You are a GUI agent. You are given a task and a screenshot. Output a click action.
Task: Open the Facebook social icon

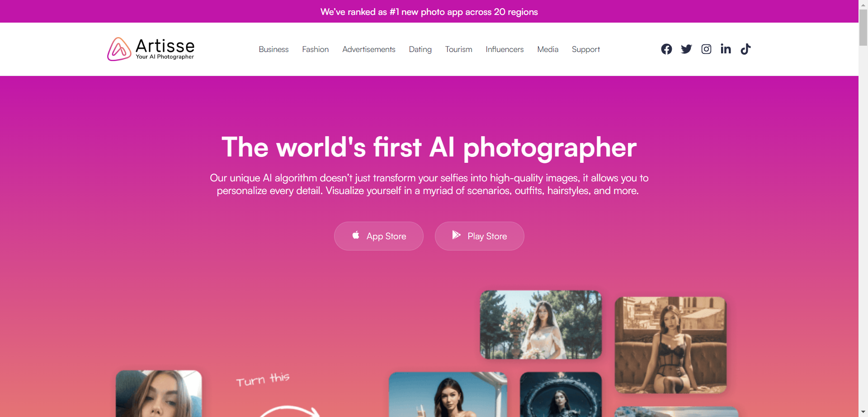point(666,49)
